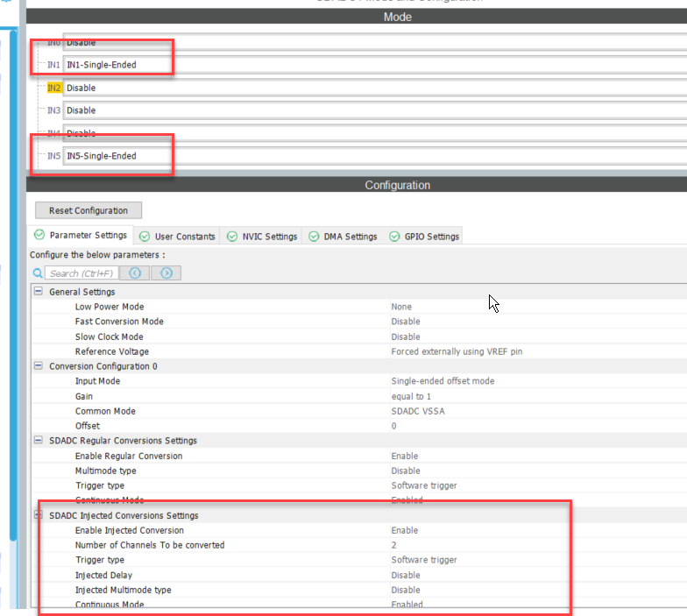Open the IN5 Single-Ended dropdown
The image size is (687, 616).
click(x=375, y=156)
